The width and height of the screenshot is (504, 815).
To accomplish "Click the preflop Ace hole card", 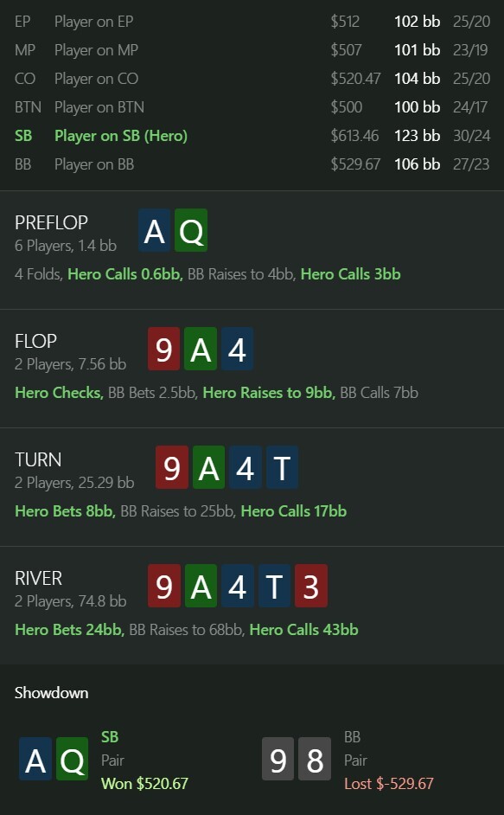I will pos(155,231).
